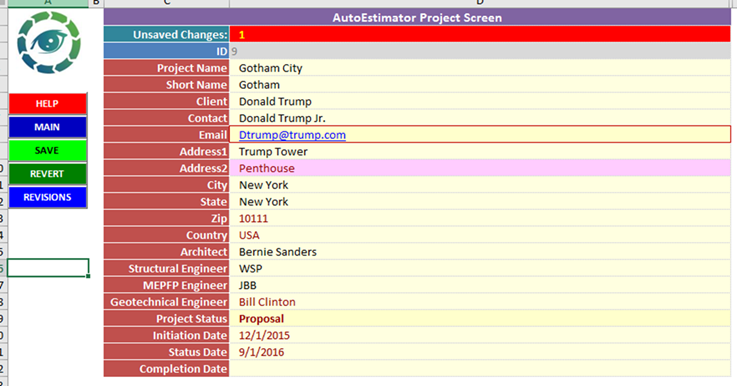Screen dimensions: 737x386
Task: Click the Country label cell
Action: pyautogui.click(x=166, y=235)
